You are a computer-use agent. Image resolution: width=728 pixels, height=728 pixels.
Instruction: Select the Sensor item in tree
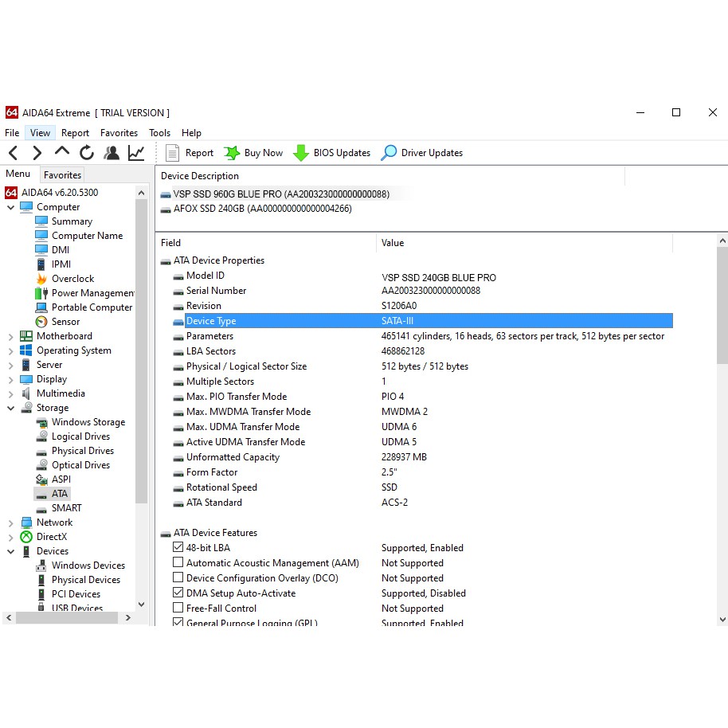65,322
